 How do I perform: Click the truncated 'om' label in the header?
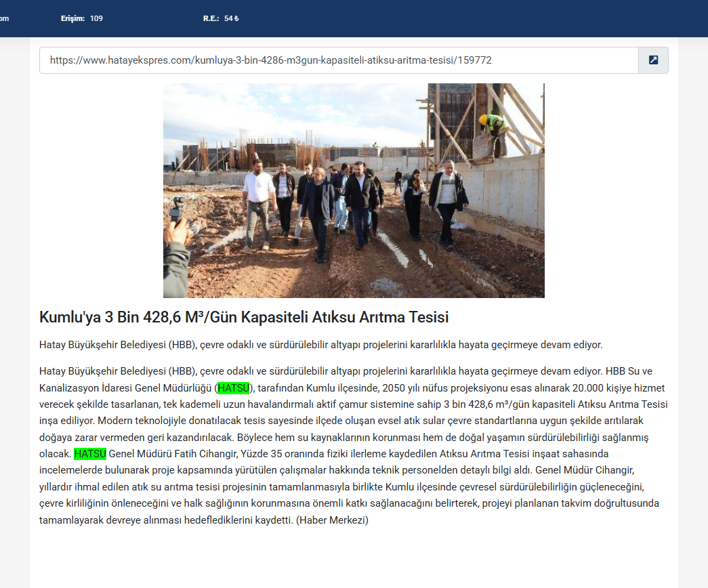(x=4, y=18)
